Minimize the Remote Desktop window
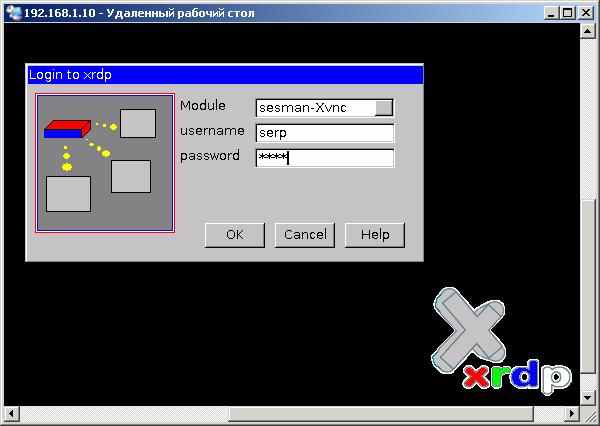 [x=551, y=13]
